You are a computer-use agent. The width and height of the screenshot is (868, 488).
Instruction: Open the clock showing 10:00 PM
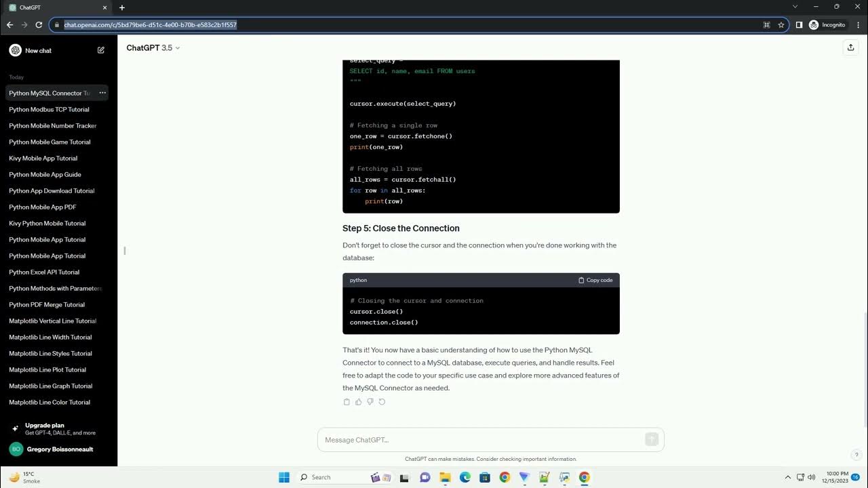837,477
